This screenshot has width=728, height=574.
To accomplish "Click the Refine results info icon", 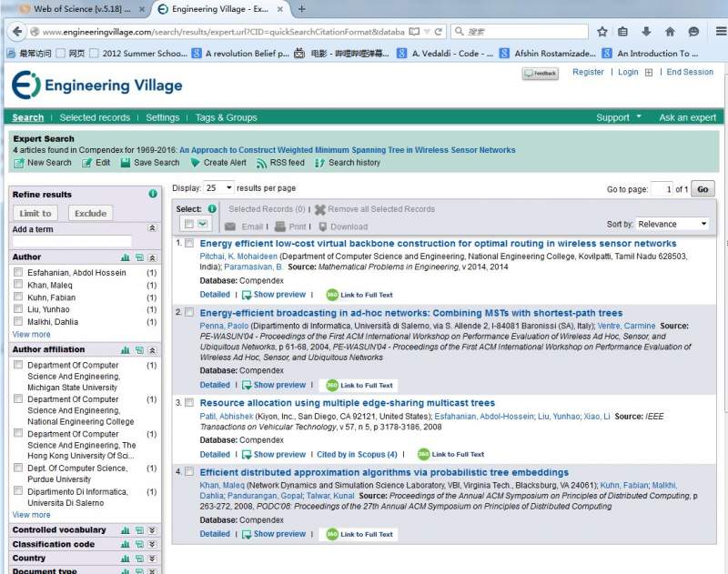I will tap(153, 194).
